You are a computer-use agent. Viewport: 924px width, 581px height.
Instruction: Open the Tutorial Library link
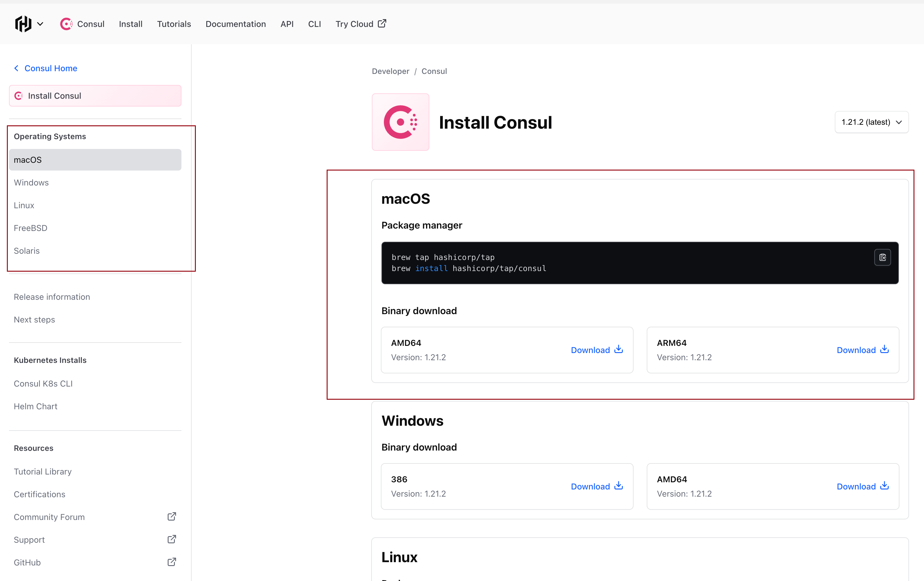[x=43, y=471]
